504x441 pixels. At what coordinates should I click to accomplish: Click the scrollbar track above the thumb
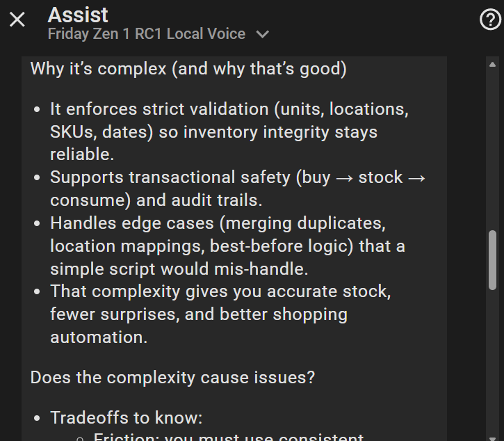click(492, 146)
